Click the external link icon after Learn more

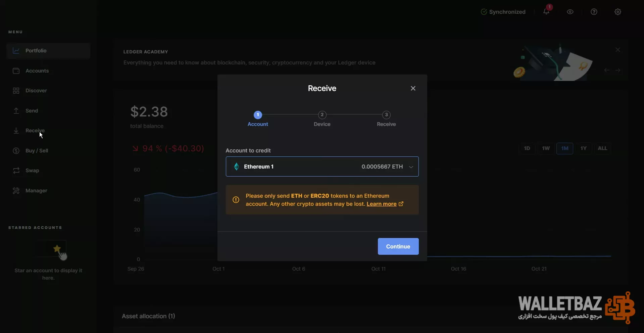(401, 204)
